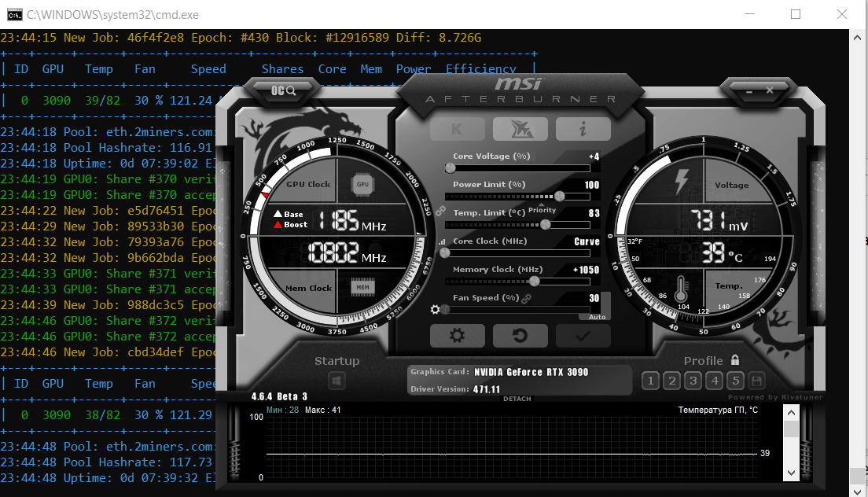
Task: Click the 10802 MHz memory clock readout
Action: click(x=347, y=252)
